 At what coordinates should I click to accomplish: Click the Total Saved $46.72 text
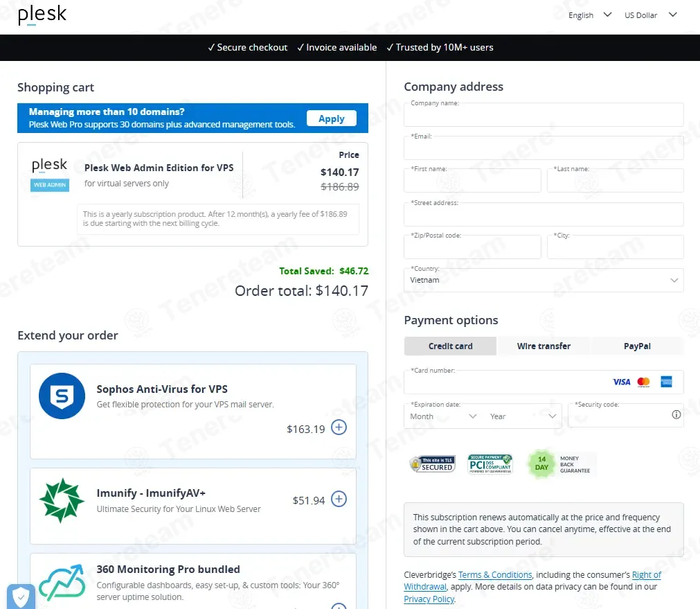323,271
